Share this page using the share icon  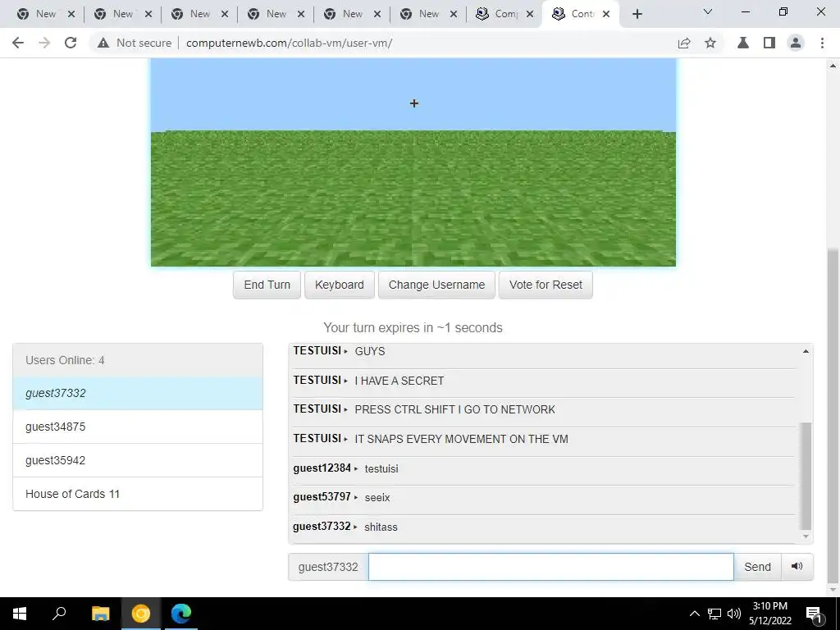tap(684, 43)
